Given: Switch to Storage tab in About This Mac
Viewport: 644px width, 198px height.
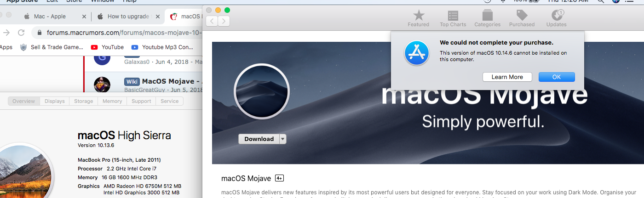Looking at the screenshot, I should (x=84, y=101).
